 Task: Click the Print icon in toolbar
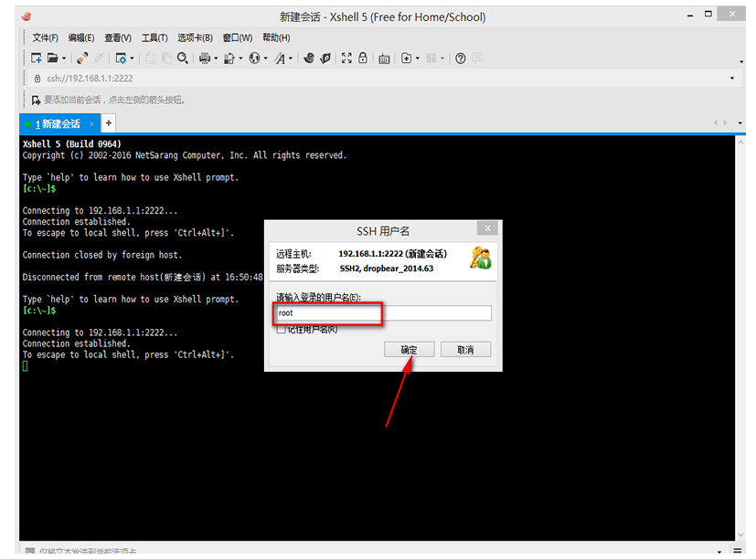[204, 58]
